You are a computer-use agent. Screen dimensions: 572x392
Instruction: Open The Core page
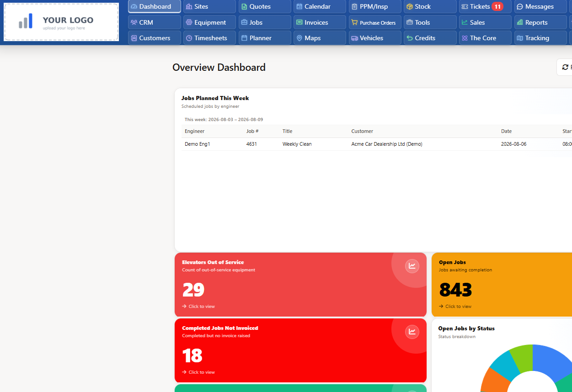tap(485, 38)
